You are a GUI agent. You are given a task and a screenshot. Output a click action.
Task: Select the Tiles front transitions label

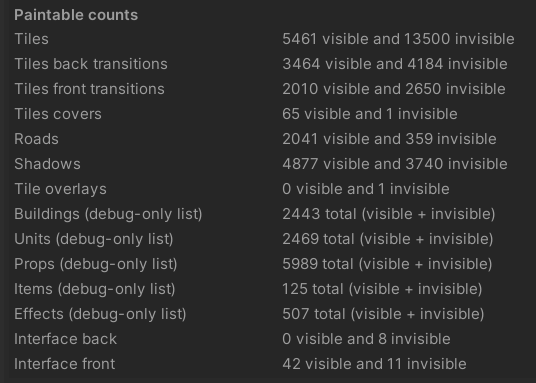pos(90,89)
